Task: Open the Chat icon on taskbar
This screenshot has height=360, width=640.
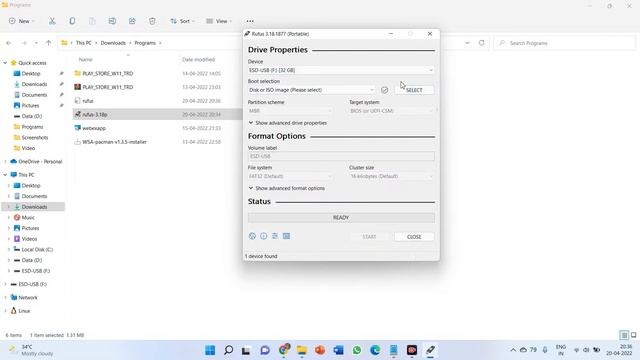Action: coord(265,350)
